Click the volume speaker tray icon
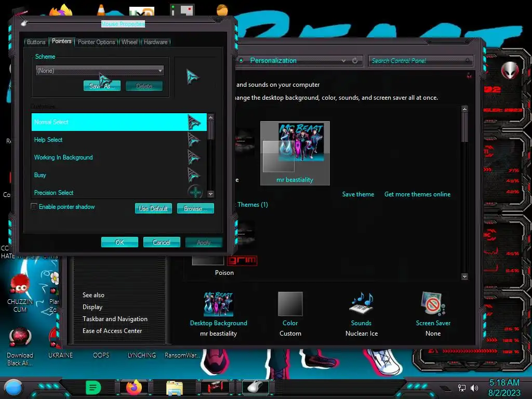The width and height of the screenshot is (532, 399). coord(474,388)
